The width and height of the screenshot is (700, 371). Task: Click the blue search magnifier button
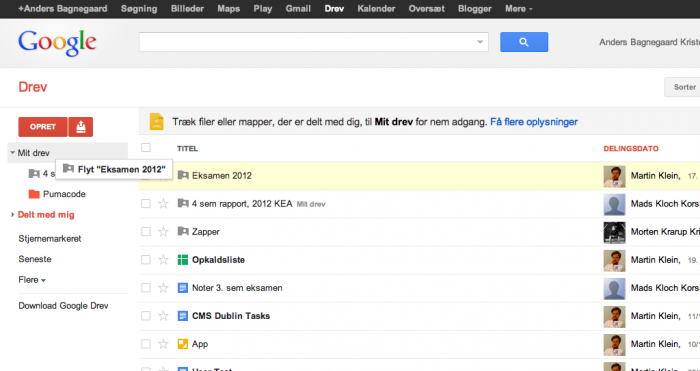click(x=524, y=42)
